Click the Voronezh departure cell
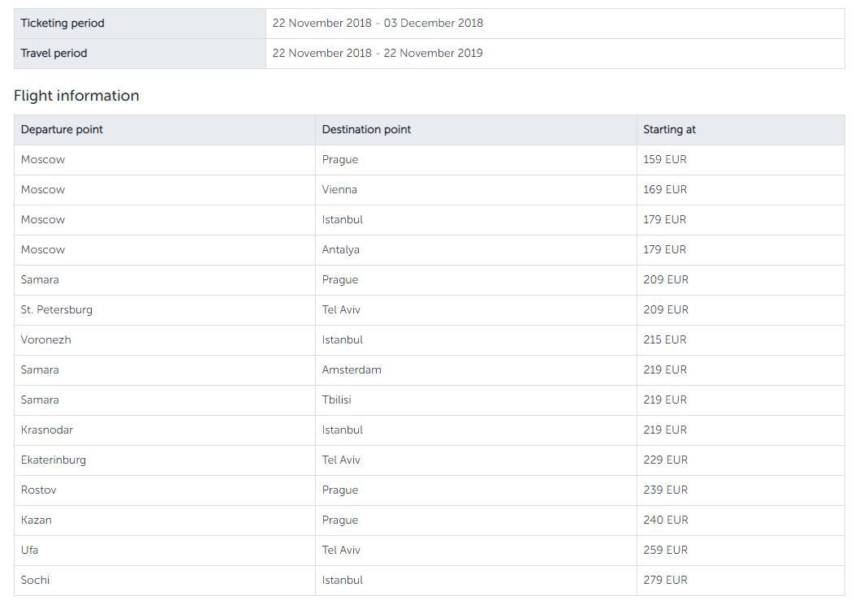Viewport: 868px width, 609px height. click(46, 340)
